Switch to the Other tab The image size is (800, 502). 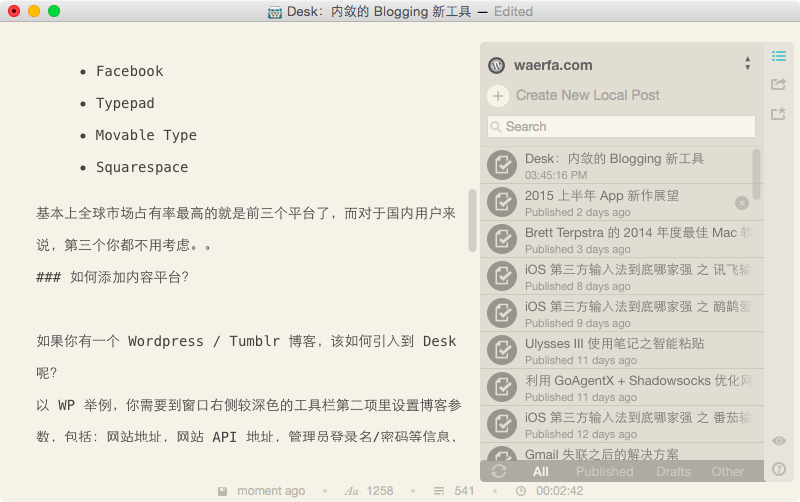[x=728, y=472]
